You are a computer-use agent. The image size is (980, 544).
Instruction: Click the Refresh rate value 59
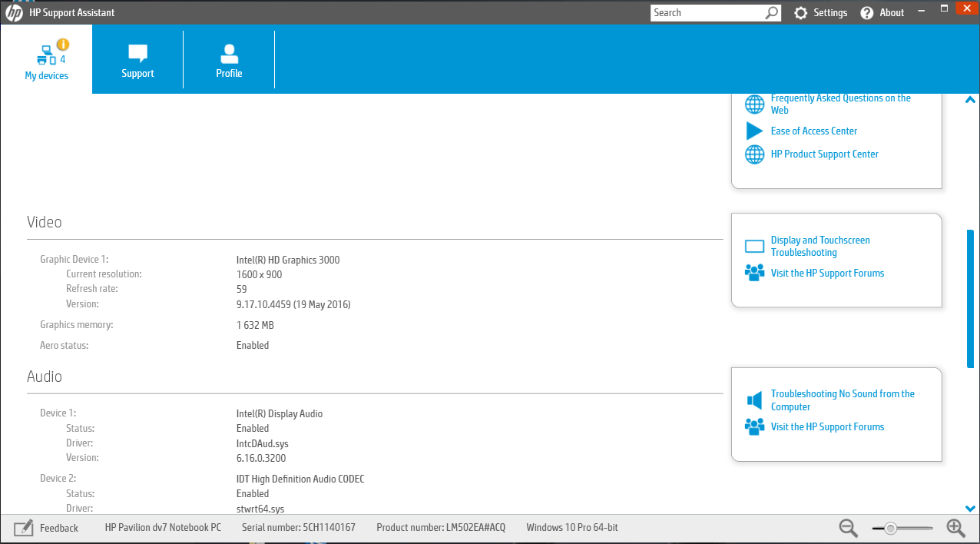(x=242, y=290)
